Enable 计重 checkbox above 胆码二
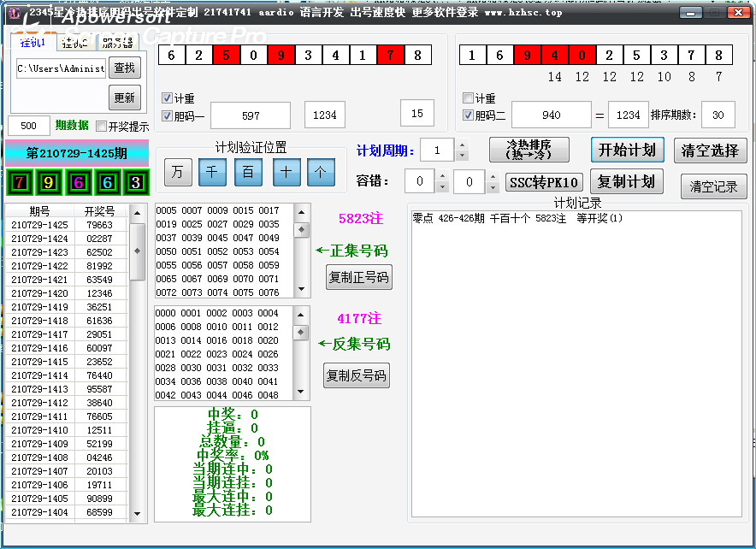756x549 pixels. tap(468, 98)
